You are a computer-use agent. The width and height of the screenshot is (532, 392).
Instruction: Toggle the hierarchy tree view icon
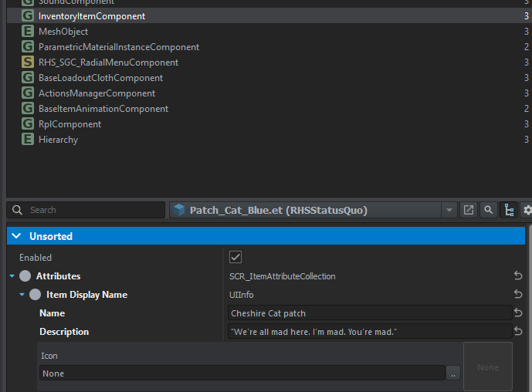click(508, 210)
